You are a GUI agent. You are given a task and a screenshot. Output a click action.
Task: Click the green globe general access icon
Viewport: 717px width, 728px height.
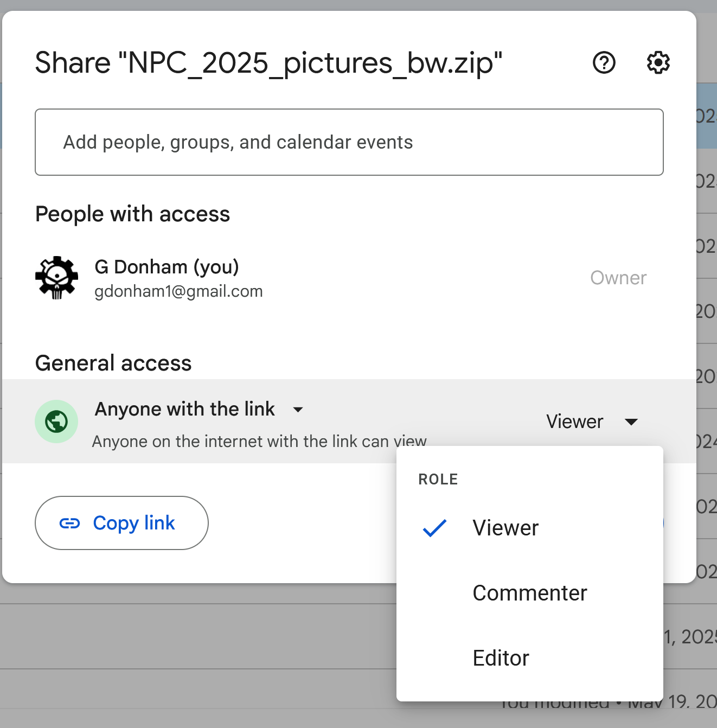pyautogui.click(x=56, y=422)
